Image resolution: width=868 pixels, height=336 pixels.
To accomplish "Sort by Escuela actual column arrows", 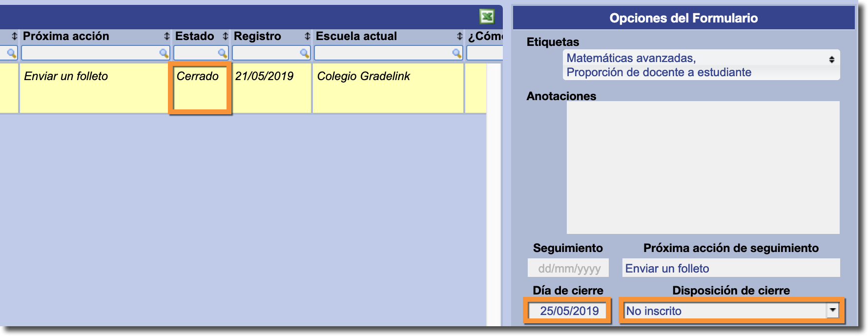I will (459, 36).
